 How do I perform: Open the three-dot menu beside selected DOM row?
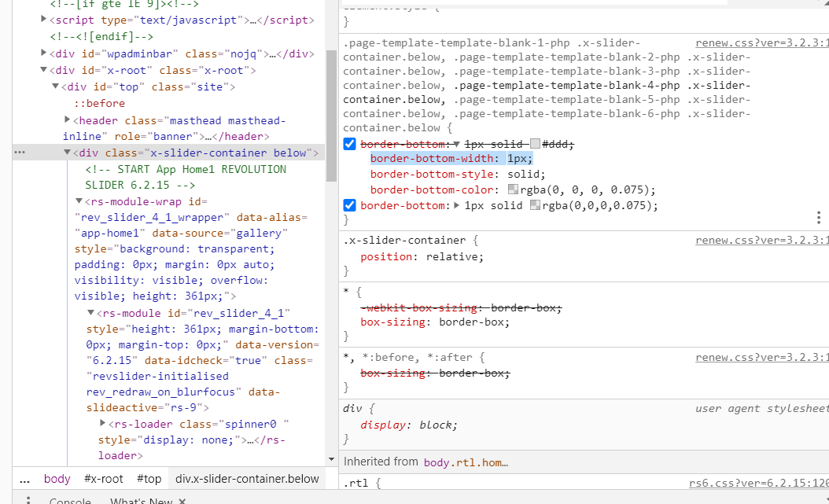tap(20, 153)
